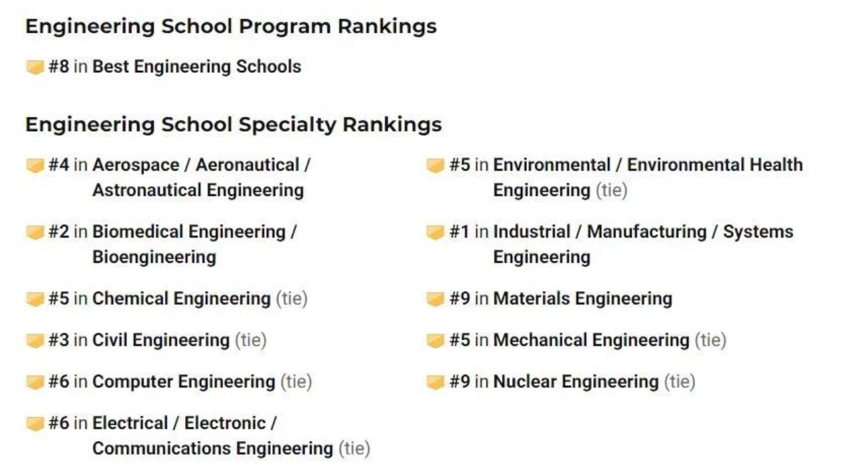
Task: Click the badge icon next to Chemical Engineering
Action: [x=35, y=299]
